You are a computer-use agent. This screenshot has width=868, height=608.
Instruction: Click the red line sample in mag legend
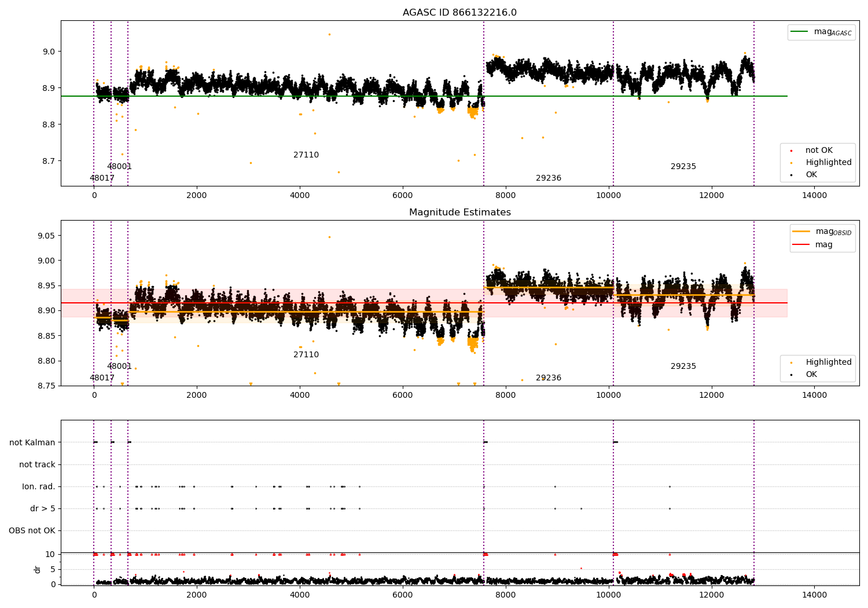(801, 245)
